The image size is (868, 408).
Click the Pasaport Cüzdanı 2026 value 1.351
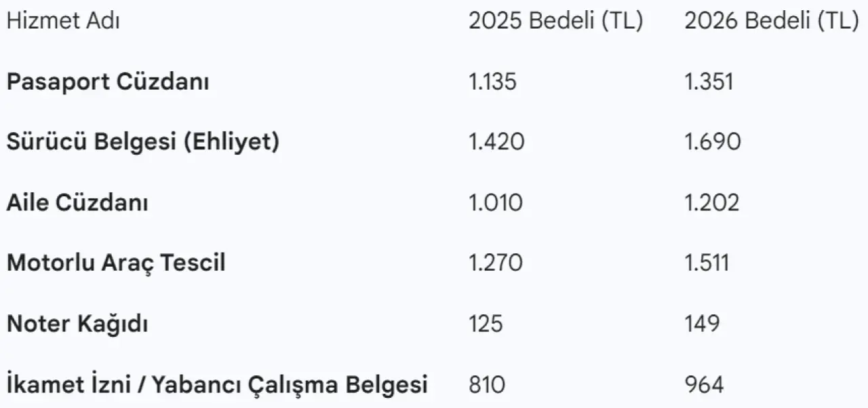pos(709,82)
